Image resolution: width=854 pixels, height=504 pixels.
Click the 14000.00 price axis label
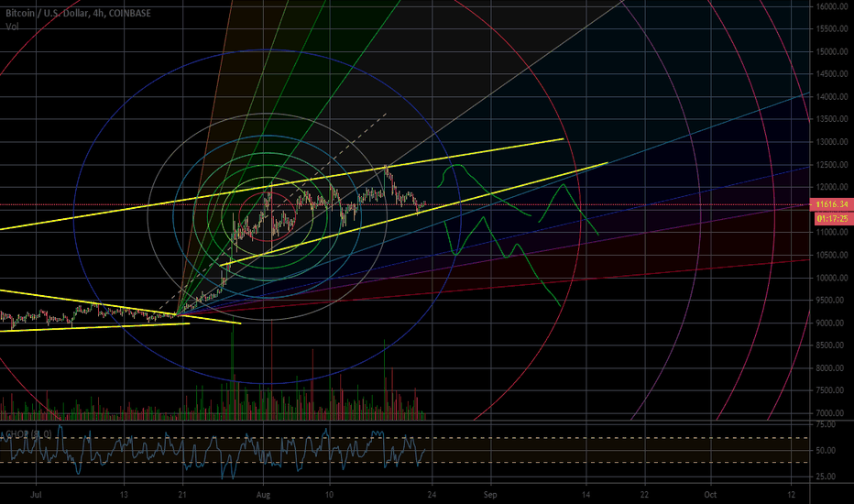coord(832,97)
